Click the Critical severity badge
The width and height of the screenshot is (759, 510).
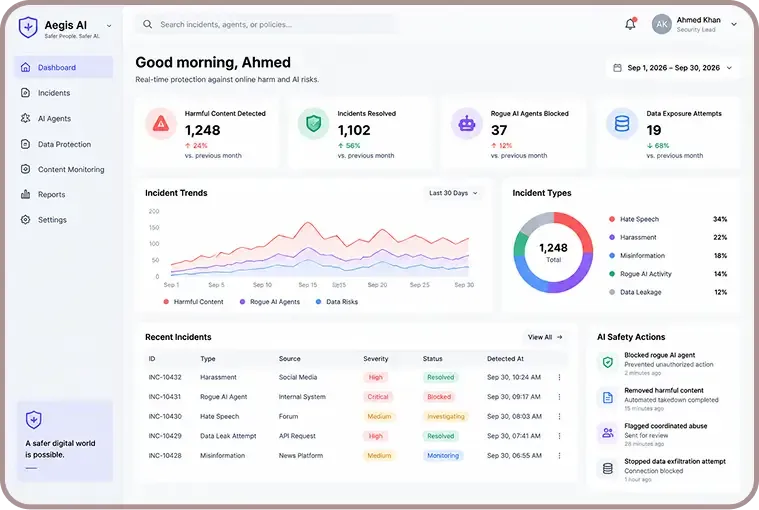(378, 397)
